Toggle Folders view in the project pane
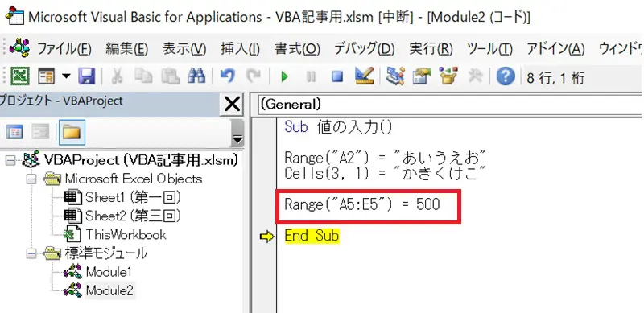The image size is (644, 313). pyautogui.click(x=72, y=132)
